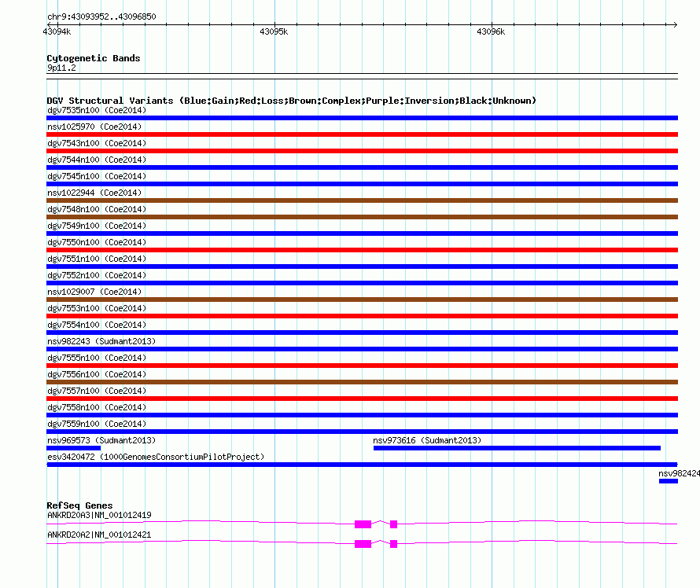Viewport: 700px width, 588px height.
Task: Click the left arrow on the coordinate ruler
Action: click(49, 24)
